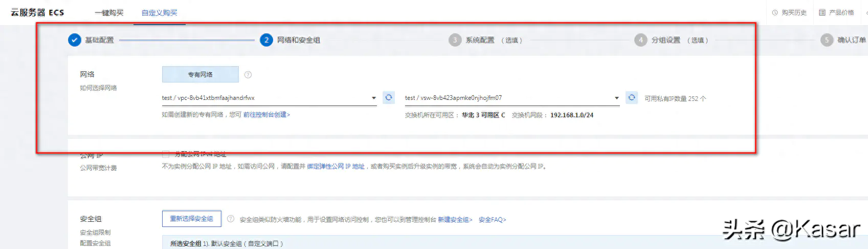Click the VPC list refresh icon

click(x=389, y=97)
